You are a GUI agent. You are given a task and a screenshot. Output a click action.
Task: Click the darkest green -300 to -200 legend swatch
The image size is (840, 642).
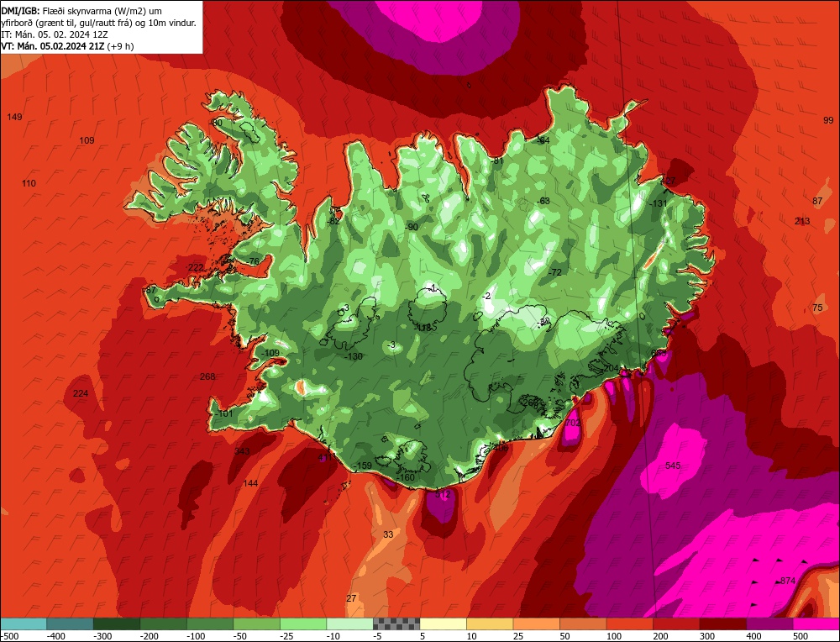tap(116, 624)
